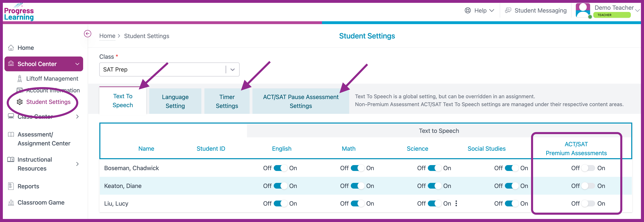Click the Student Settings gear icon
This screenshot has width=644, height=222.
20,102
